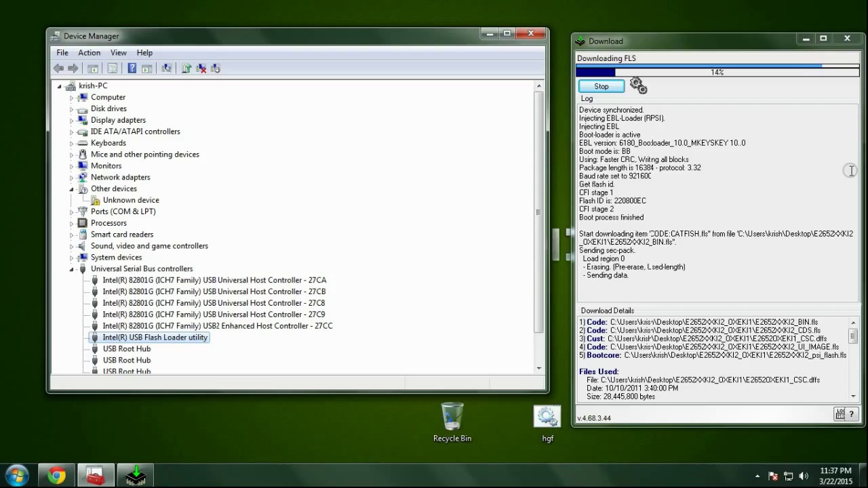868x488 pixels.
Task: Select the Processors category
Action: 108,223
